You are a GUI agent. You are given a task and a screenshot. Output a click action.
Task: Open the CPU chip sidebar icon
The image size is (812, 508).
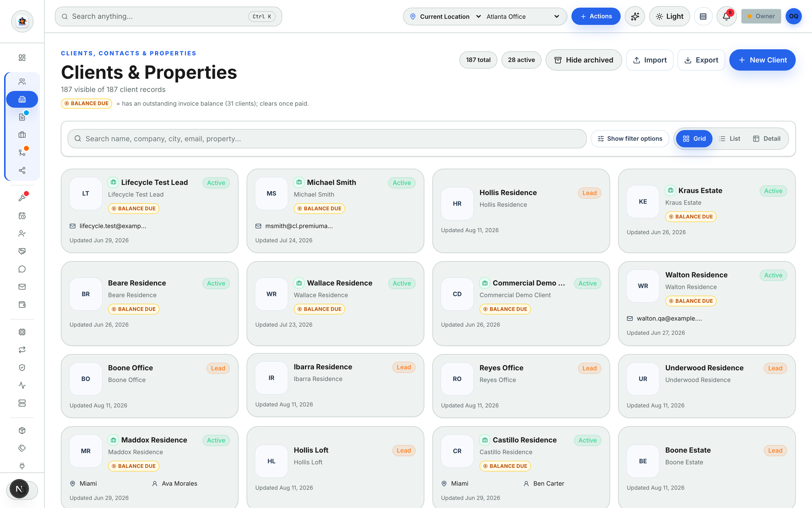tap(22, 332)
